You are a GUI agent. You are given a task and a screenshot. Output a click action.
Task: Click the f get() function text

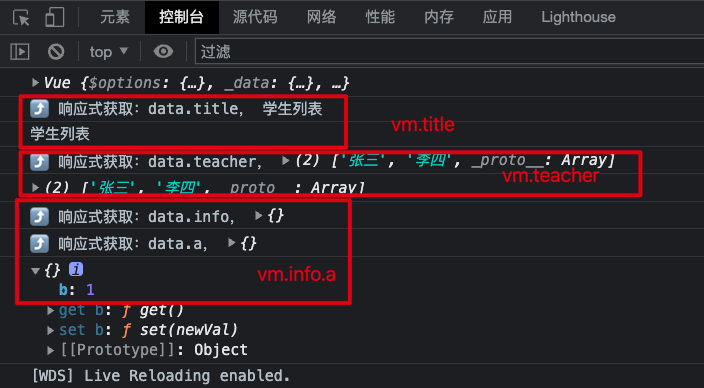[153, 310]
